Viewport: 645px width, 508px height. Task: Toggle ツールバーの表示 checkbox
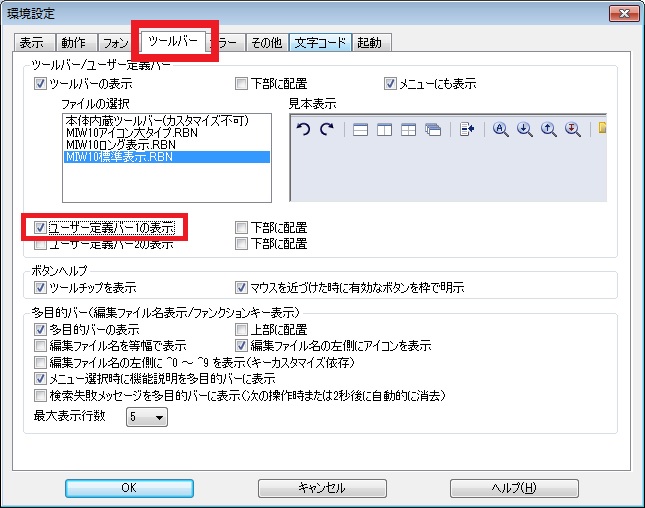(41, 84)
